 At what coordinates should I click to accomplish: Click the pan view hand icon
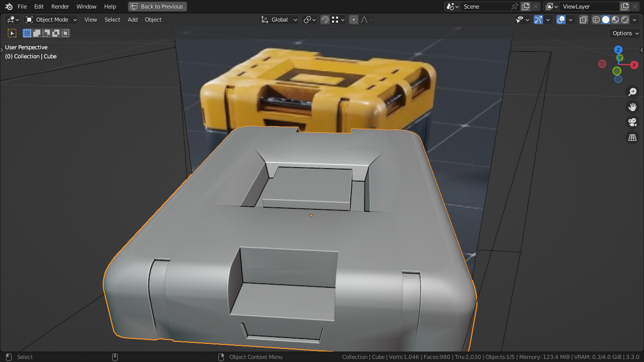tap(632, 107)
